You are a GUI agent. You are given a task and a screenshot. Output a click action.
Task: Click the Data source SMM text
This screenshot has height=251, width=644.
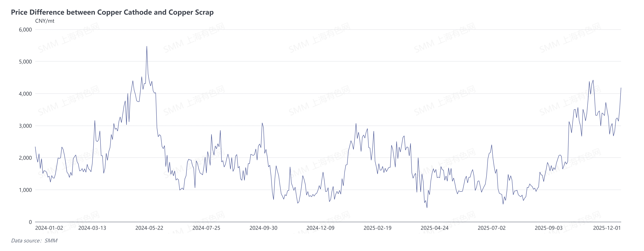(34, 241)
